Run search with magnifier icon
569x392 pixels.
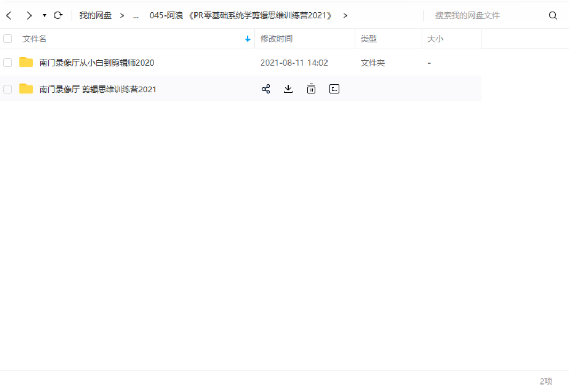pyautogui.click(x=552, y=15)
